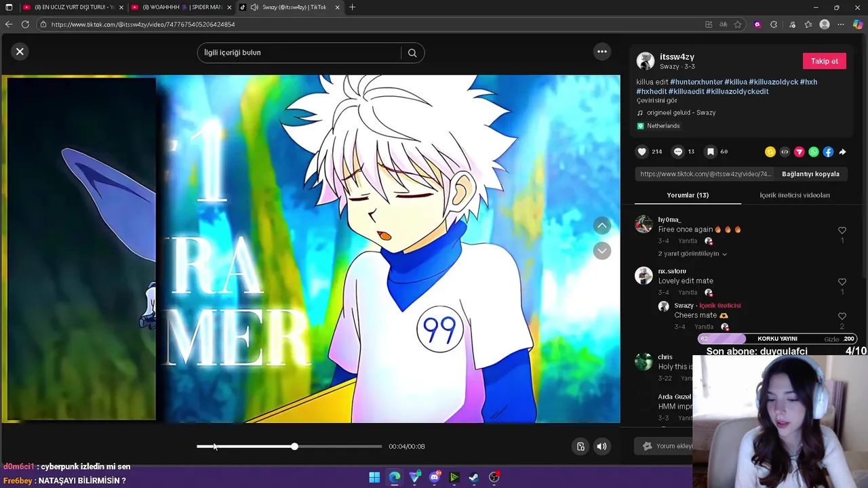Reply to hy0ma_'s comment via Yanıtla
Screen dimensions: 868x488
pos(688,241)
